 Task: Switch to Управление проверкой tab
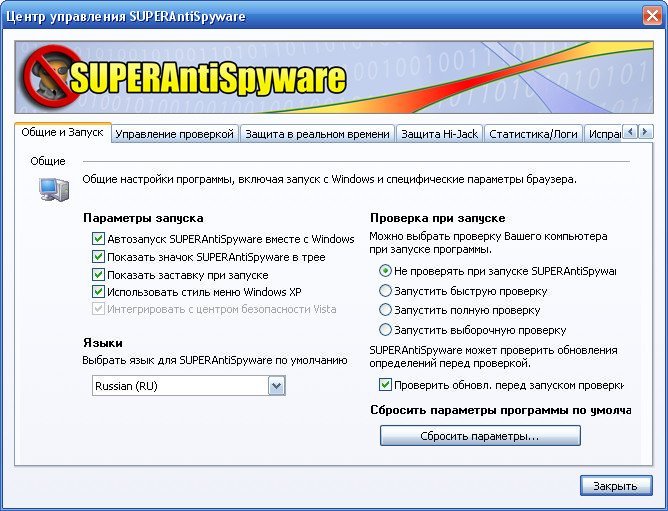[x=174, y=134]
